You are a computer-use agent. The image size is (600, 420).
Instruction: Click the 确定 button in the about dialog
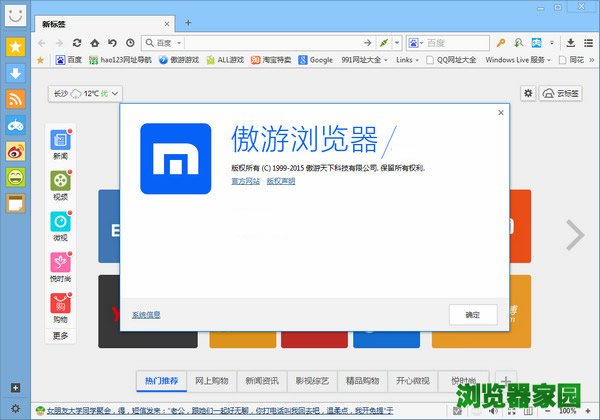473,314
